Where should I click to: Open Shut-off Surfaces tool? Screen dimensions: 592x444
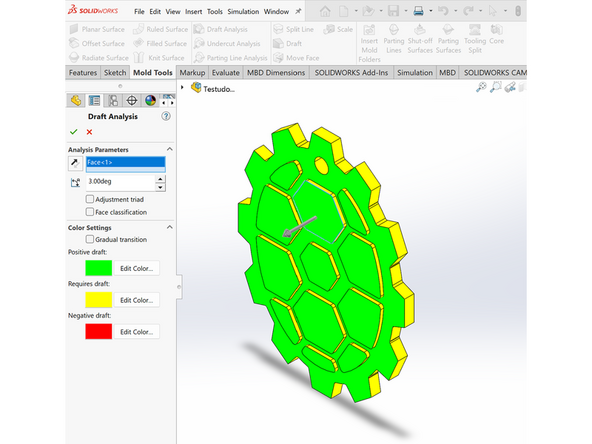tap(420, 39)
